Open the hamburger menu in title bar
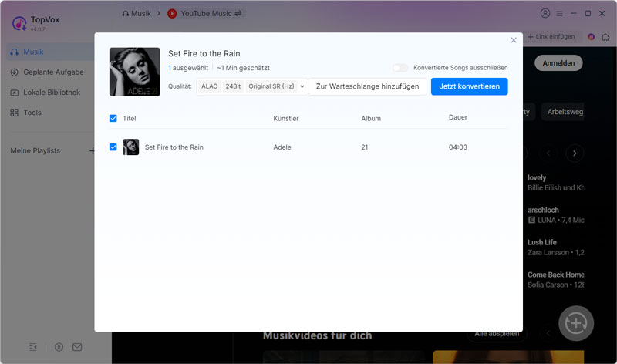The height and width of the screenshot is (364, 617). pos(560,13)
